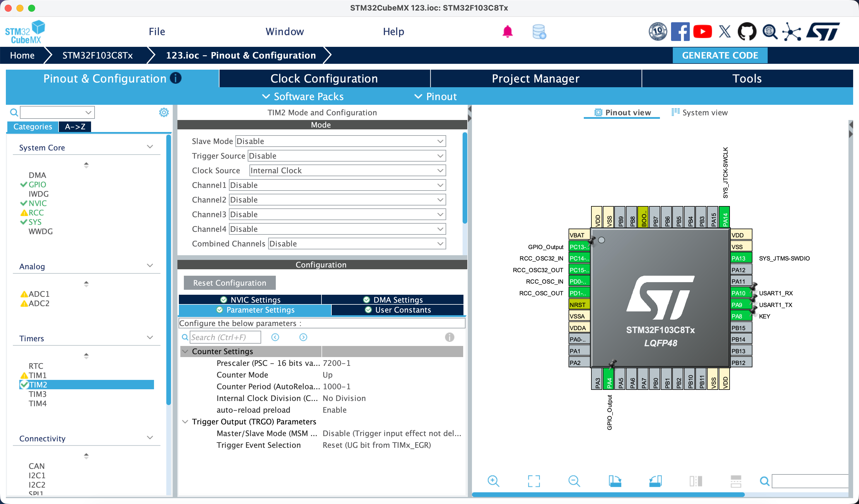Open the GitHub icon link
Viewport: 859px width, 504px height.
pyautogui.click(x=747, y=32)
